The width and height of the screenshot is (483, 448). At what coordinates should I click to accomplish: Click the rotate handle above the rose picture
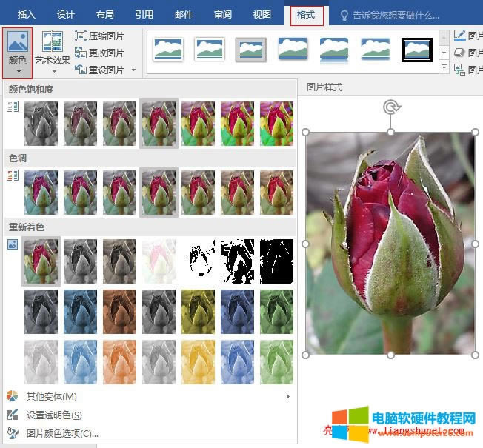[391, 108]
